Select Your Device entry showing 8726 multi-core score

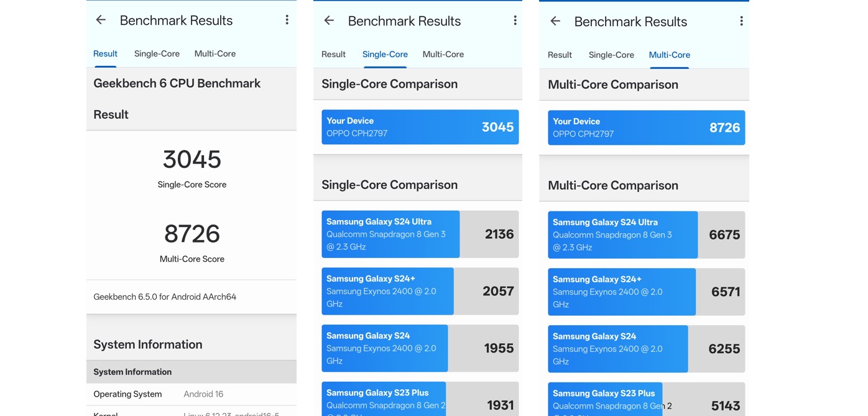[x=645, y=127]
